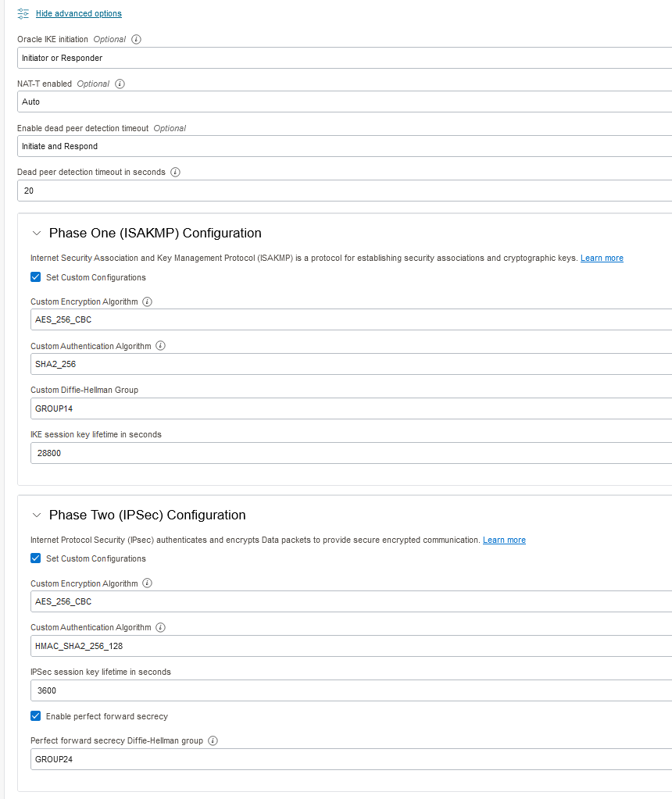This screenshot has width=672, height=799.
Task: Uncheck Set Custom Configurations in Phase One
Action: (x=36, y=277)
